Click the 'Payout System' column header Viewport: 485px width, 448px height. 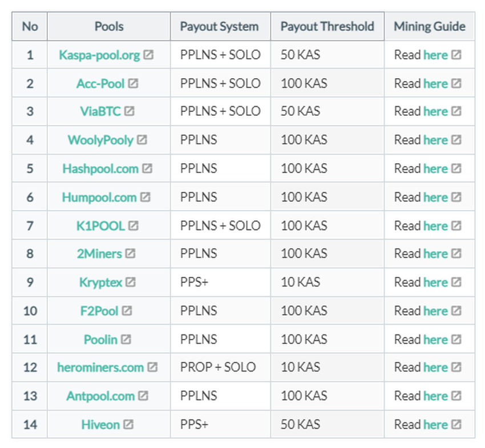[221, 26]
